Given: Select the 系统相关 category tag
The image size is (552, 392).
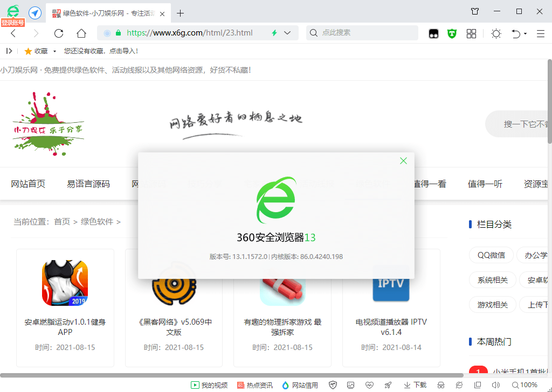Looking at the screenshot, I should point(493,280).
